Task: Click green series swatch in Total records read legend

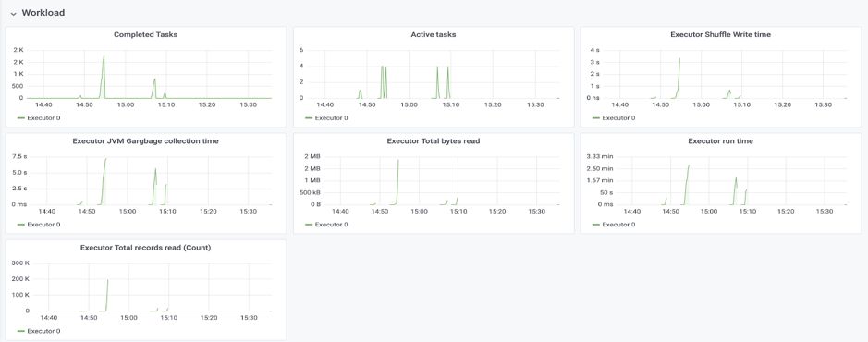Action: click(x=21, y=332)
